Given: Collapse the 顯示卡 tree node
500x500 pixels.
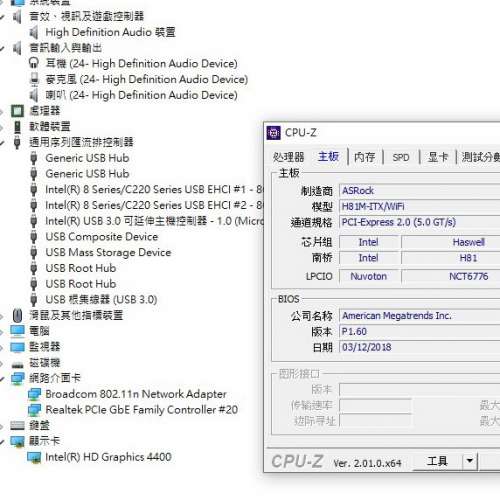Looking at the screenshot, I should pyautogui.click(x=2, y=442).
